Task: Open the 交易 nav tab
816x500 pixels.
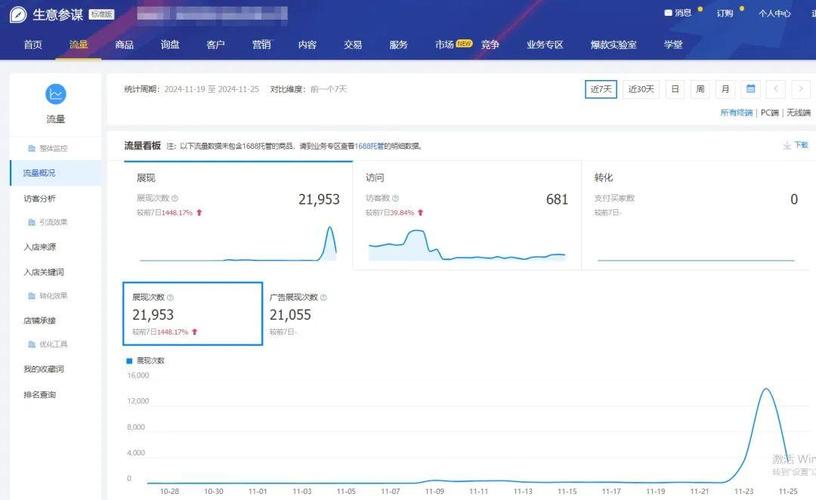Action: (353, 45)
